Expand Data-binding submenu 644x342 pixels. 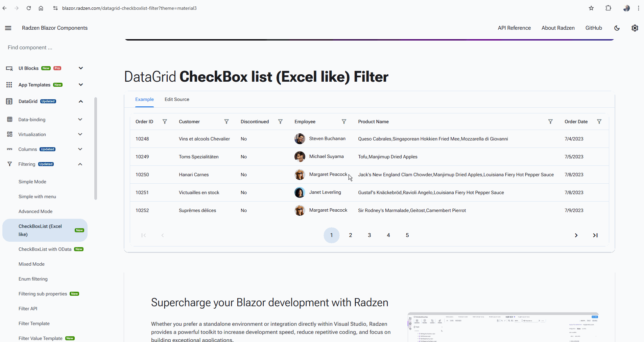point(80,120)
